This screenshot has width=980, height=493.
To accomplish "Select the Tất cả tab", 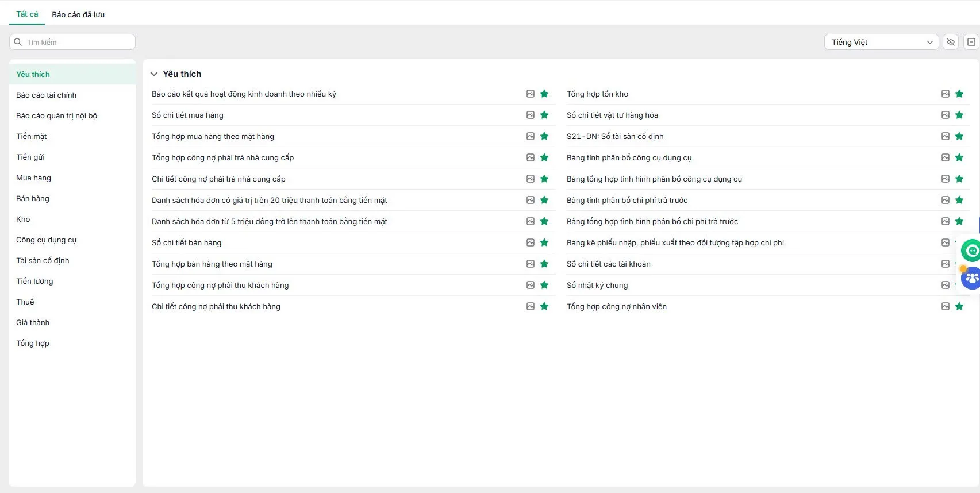I will point(27,14).
